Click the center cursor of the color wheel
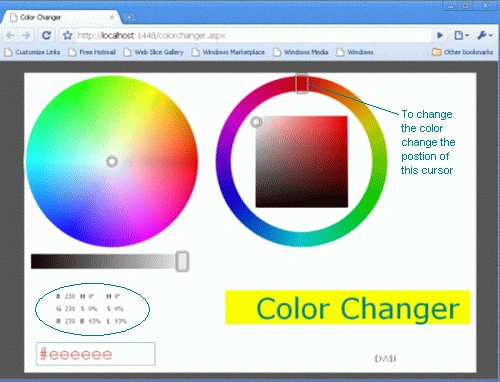Screen dimensions: 500x382 (112, 161)
